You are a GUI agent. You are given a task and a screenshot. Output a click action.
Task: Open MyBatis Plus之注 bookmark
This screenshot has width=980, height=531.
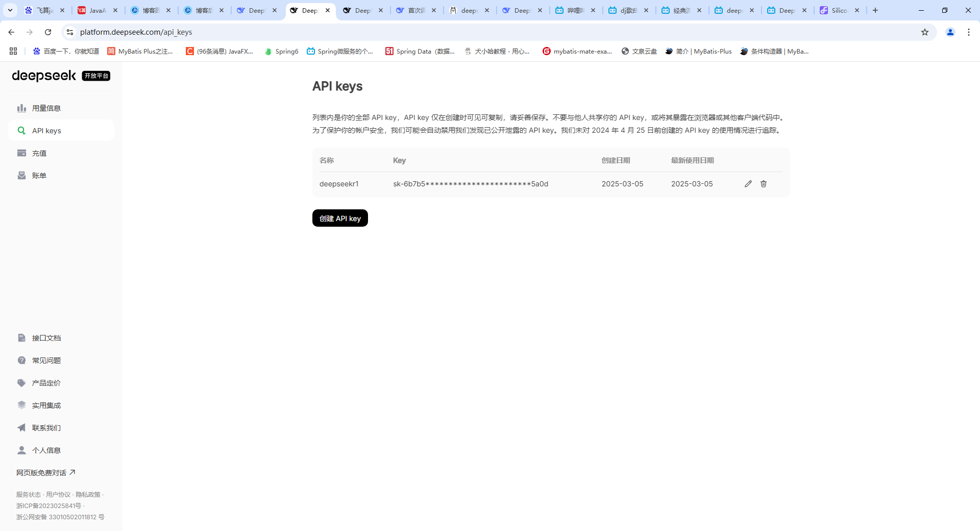[140, 51]
